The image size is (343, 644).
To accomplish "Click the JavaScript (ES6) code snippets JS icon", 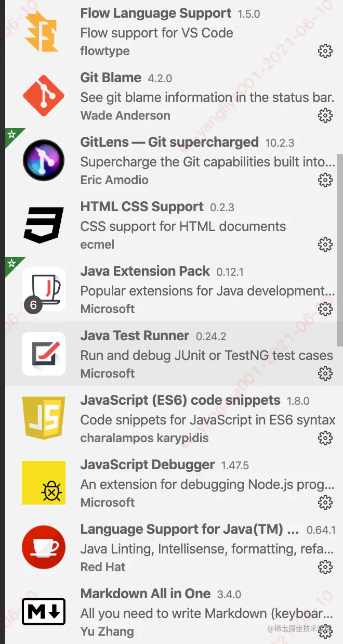I will click(x=44, y=418).
